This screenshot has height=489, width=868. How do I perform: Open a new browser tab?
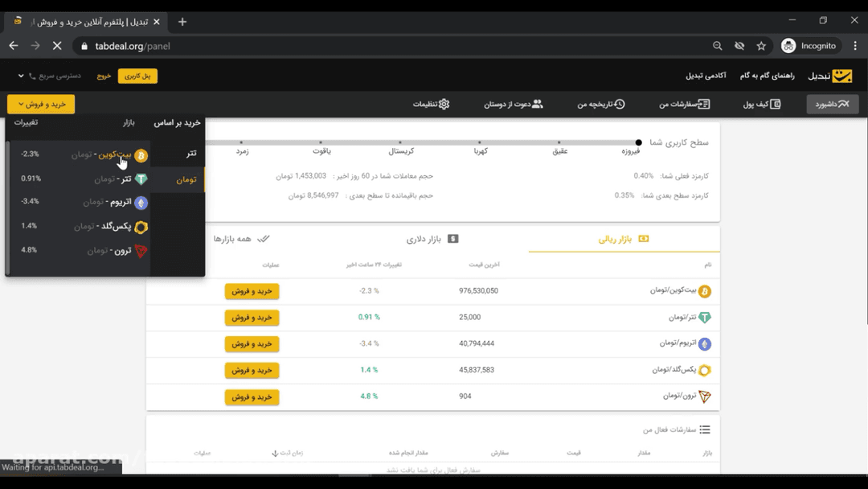pyautogui.click(x=182, y=23)
